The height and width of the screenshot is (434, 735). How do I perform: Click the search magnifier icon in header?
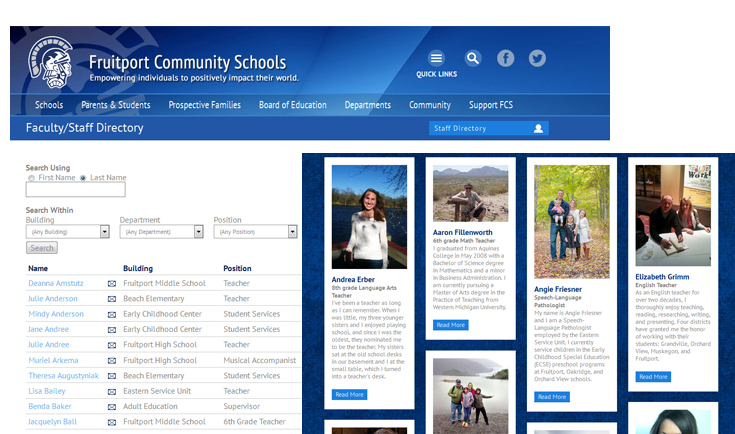coord(473,59)
